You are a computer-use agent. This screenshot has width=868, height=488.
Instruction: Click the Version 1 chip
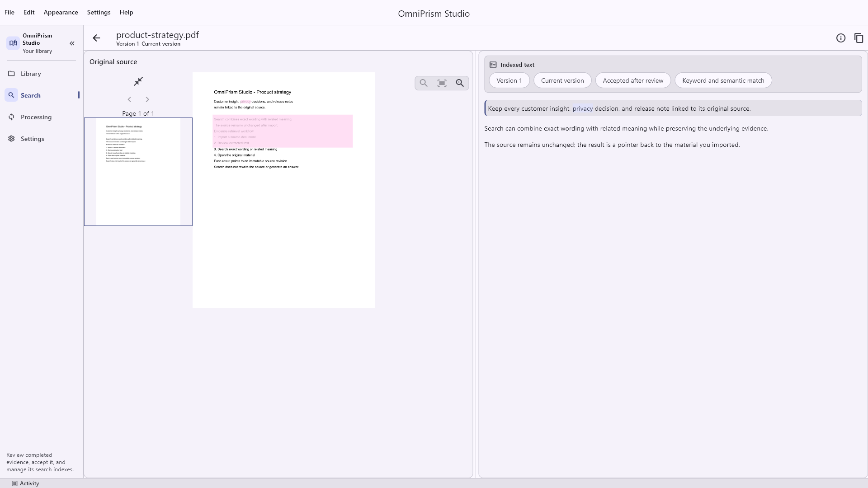pos(509,80)
